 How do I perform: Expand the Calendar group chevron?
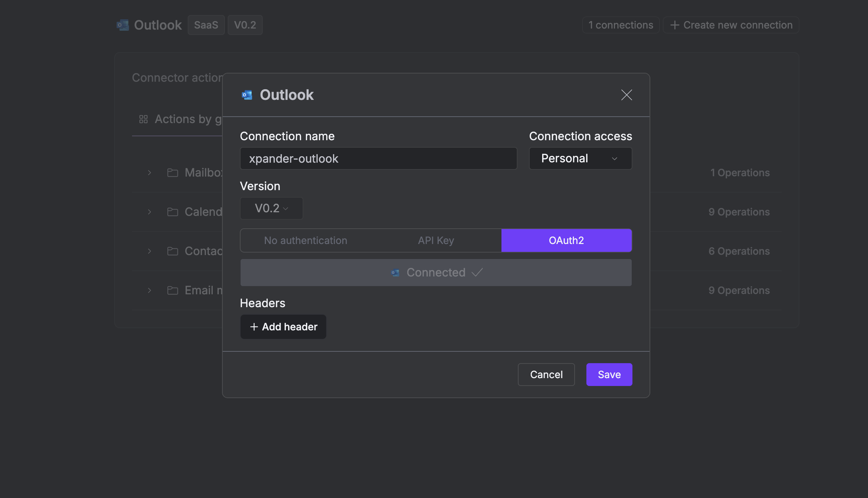coord(150,212)
